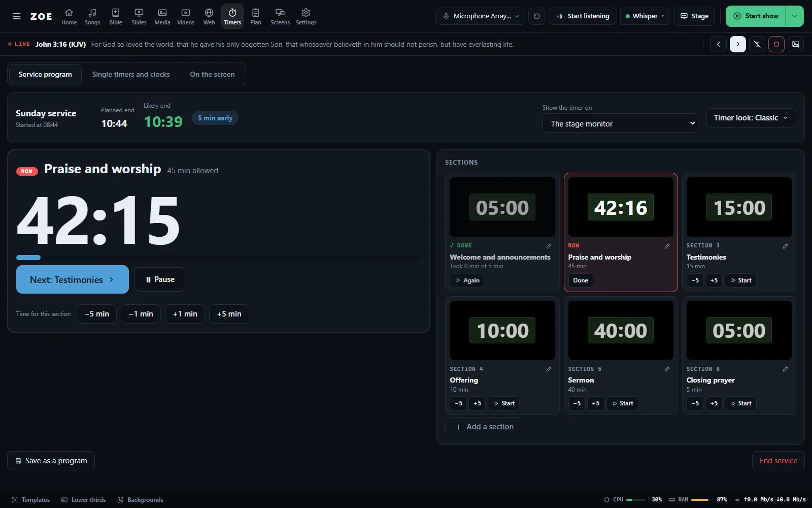The width and height of the screenshot is (812, 508).
Task: Start the Testimonies section timer
Action: pyautogui.click(x=741, y=280)
